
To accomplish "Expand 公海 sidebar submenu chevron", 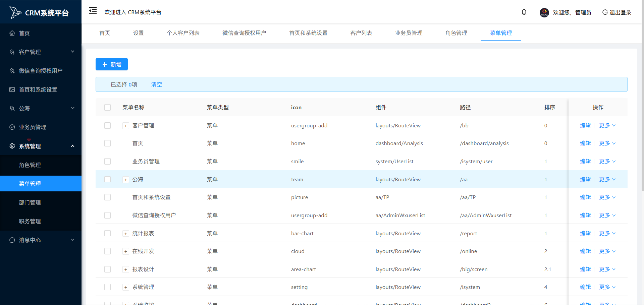I will 72,108.
